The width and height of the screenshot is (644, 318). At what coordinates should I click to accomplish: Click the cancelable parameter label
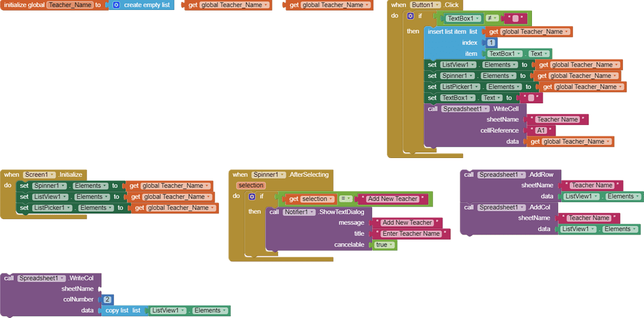pyautogui.click(x=349, y=245)
